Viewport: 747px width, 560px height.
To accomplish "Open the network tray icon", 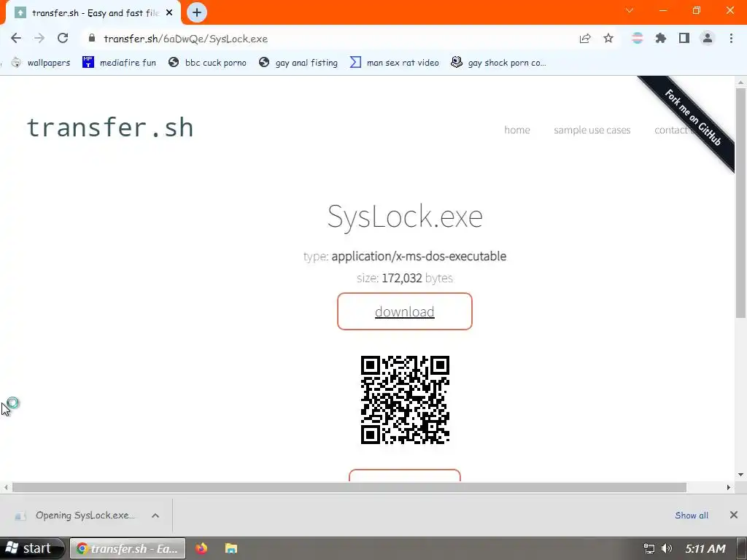I will point(649,548).
